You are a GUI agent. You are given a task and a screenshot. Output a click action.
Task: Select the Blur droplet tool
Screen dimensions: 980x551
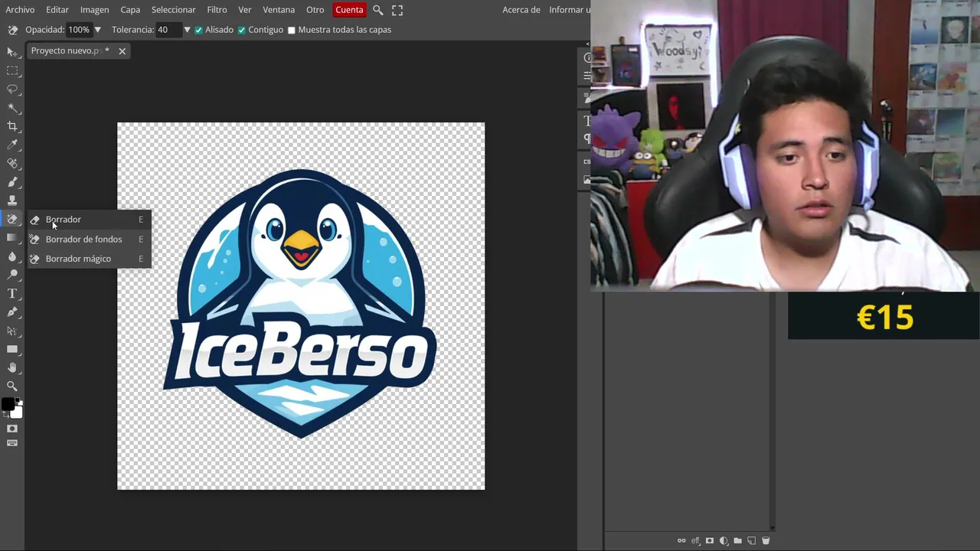(12, 256)
